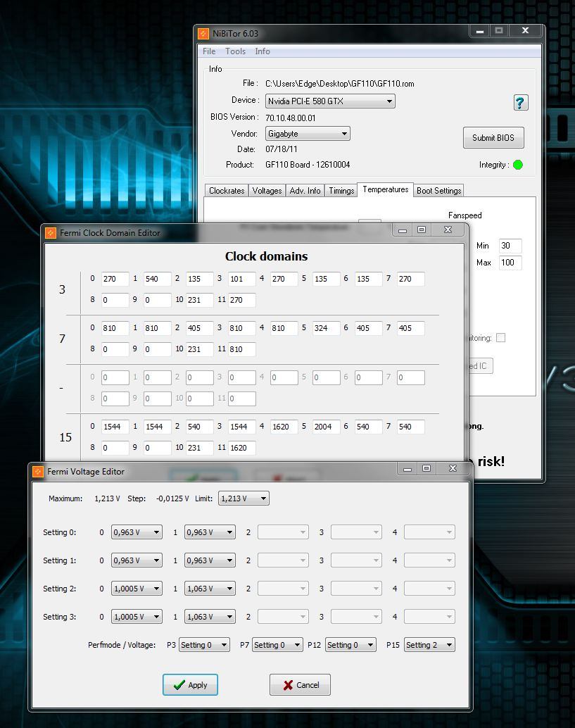The width and height of the screenshot is (575, 728).
Task: Click domain 15 field 0 showing 1544
Action: pyautogui.click(x=115, y=426)
